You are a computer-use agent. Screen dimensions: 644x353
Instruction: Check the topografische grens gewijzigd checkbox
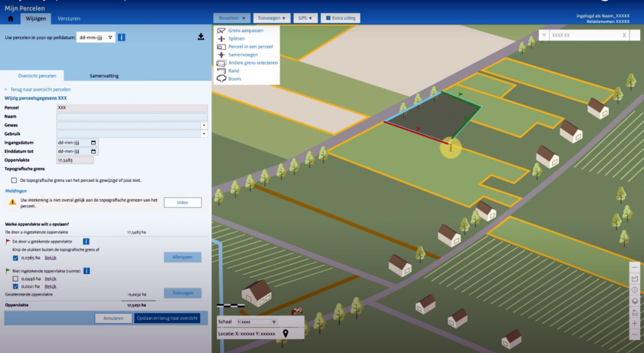(14, 180)
